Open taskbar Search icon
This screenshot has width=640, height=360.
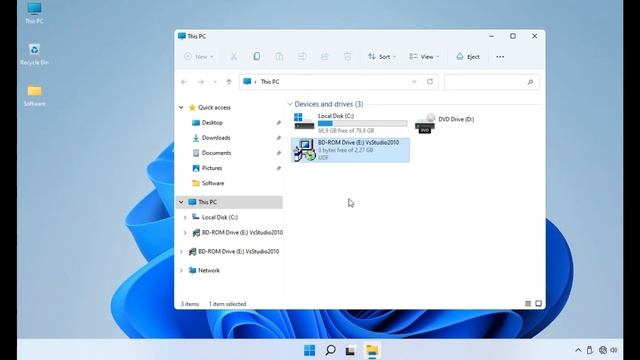point(330,350)
